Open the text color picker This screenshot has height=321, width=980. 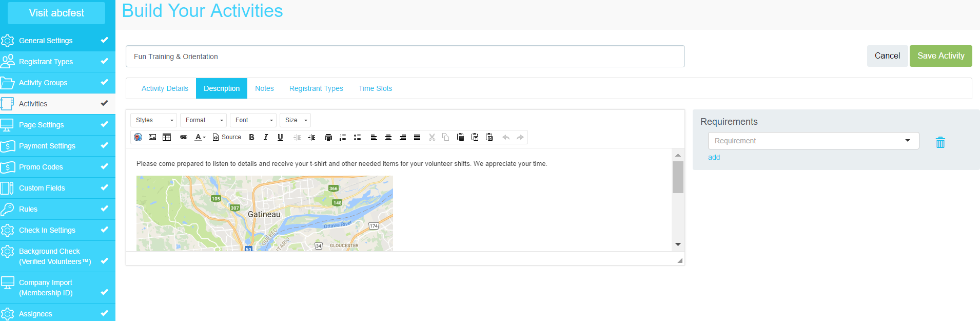[x=200, y=137]
